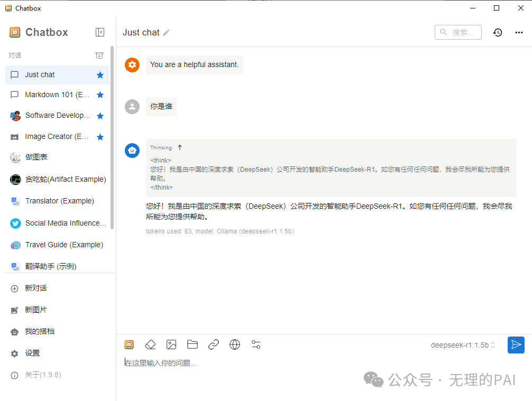Open the Markdown 101 conversation
This screenshot has height=401, width=532.
click(x=57, y=95)
